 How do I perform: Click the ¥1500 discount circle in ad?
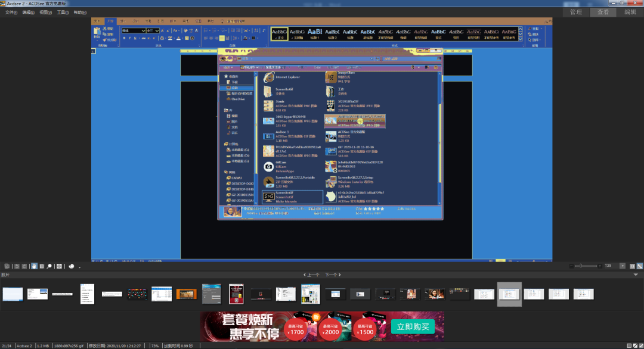click(366, 330)
